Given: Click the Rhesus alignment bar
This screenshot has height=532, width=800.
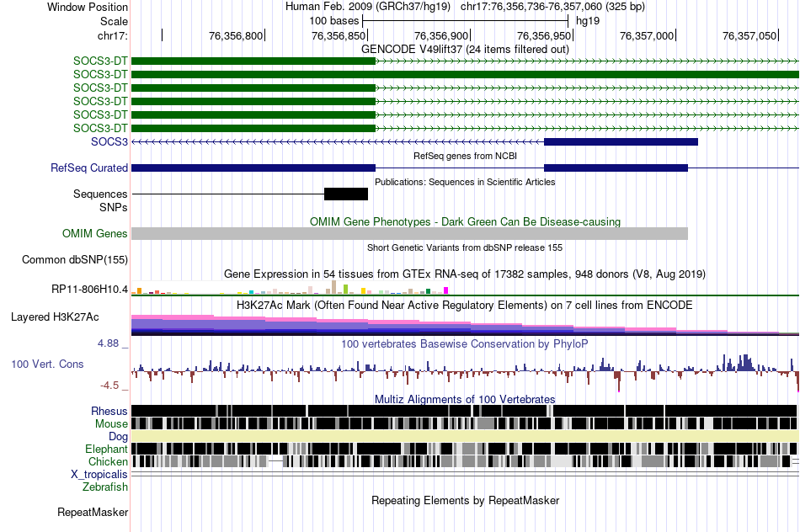Looking at the screenshot, I should (x=465, y=411).
